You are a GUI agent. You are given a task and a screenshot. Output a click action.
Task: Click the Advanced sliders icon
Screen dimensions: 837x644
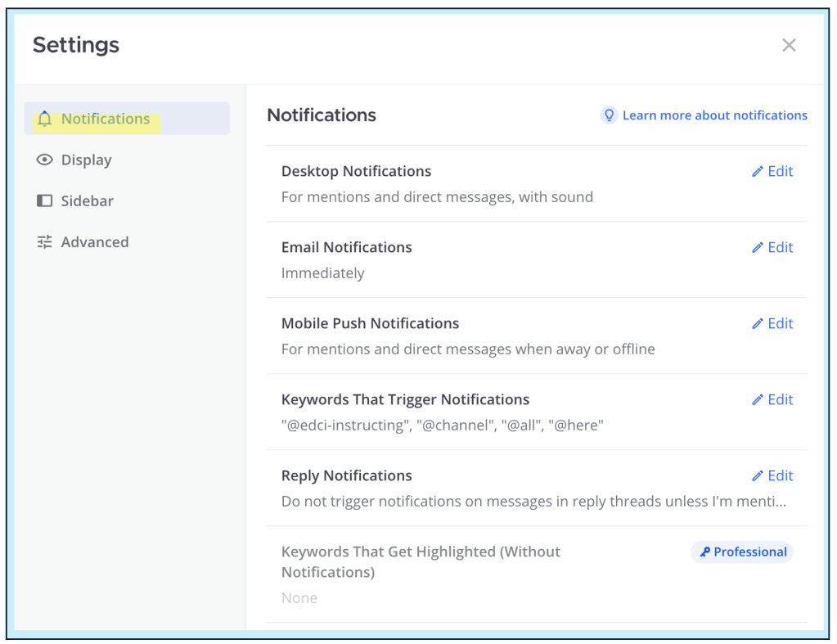(x=44, y=242)
